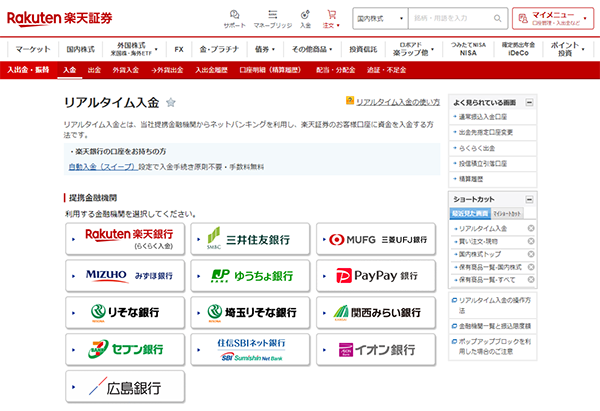Open the リアルタイム入金の操作方法 link
This screenshot has height=411, width=600.
[x=495, y=305]
